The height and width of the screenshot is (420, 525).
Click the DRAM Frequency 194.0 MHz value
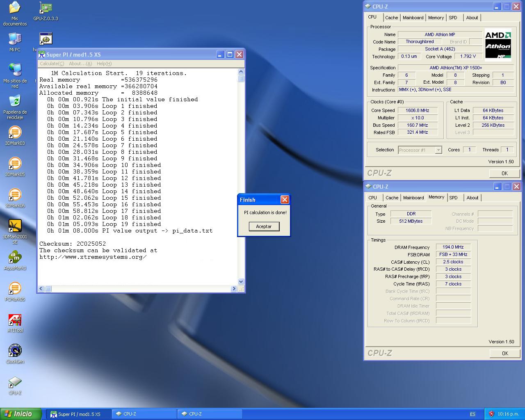pyautogui.click(x=453, y=247)
